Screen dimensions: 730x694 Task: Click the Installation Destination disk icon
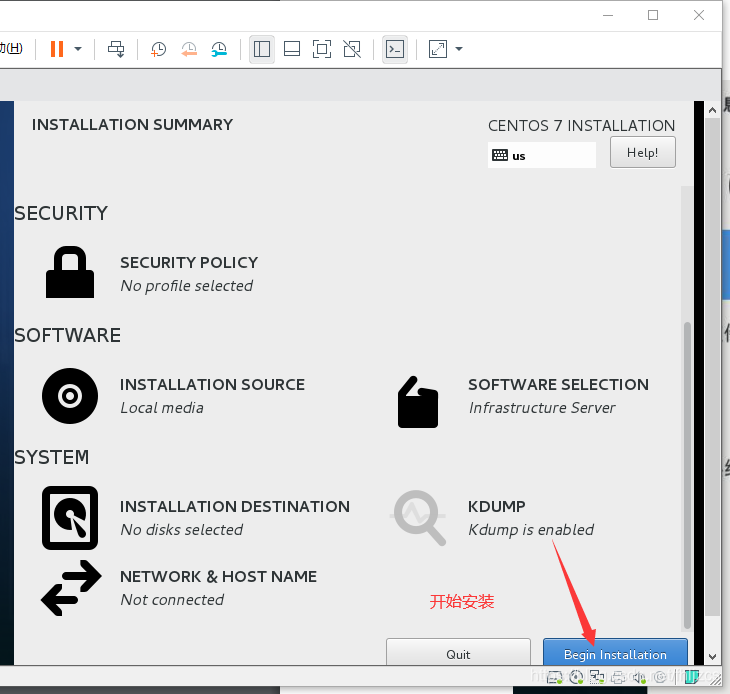click(x=70, y=518)
